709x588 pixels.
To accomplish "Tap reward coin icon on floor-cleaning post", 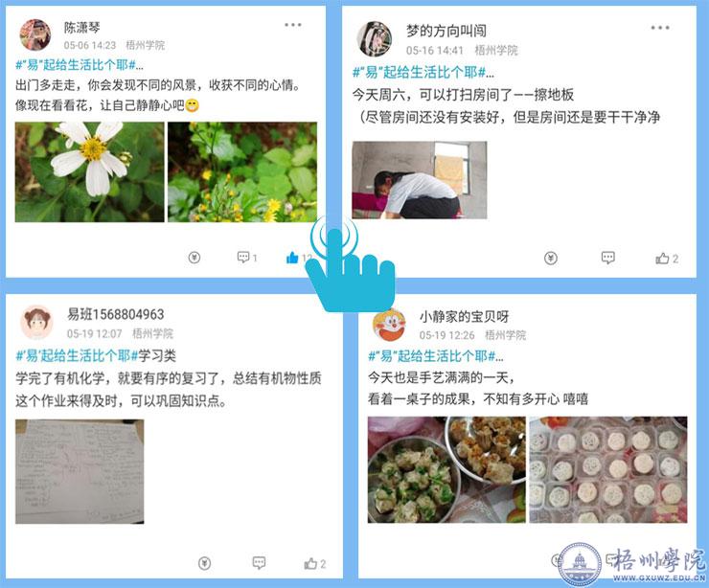I will pyautogui.click(x=550, y=258).
